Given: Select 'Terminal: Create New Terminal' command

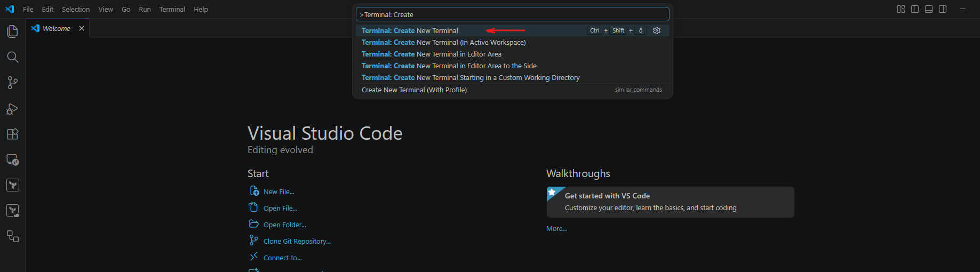Looking at the screenshot, I should click(x=512, y=30).
